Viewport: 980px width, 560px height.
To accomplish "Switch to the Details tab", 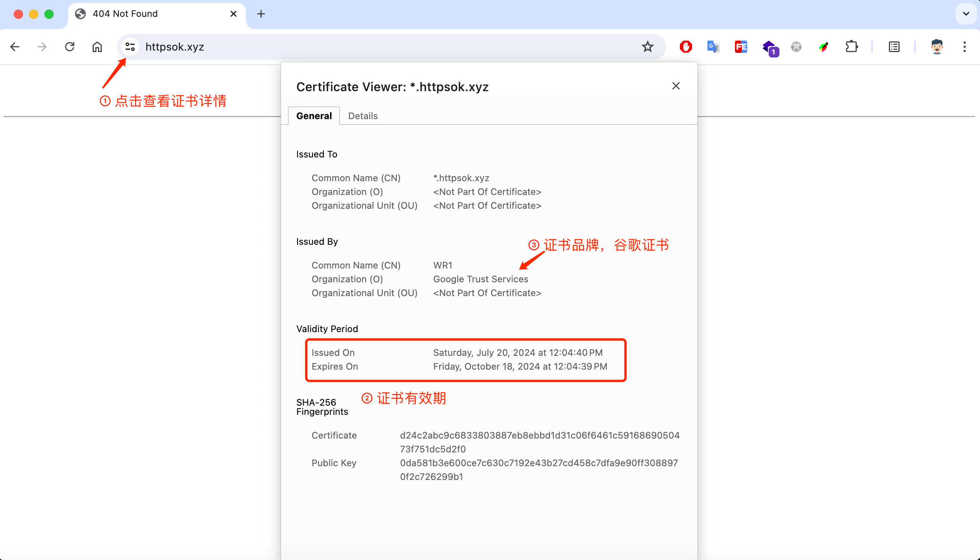I will coord(363,116).
